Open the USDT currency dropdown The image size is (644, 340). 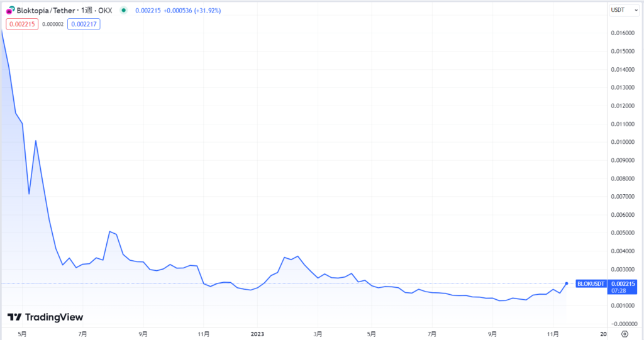(624, 10)
